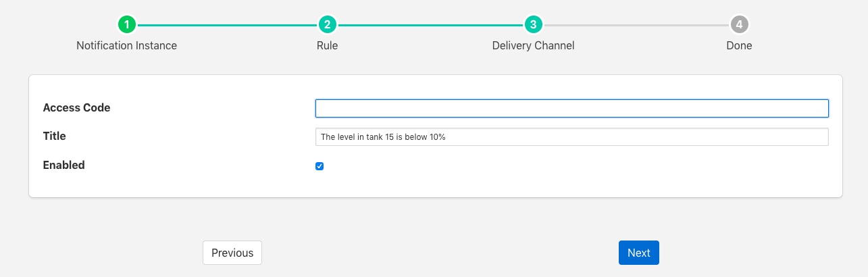Click empty form panel area below Enabled row
868x277 pixels.
[x=435, y=185]
